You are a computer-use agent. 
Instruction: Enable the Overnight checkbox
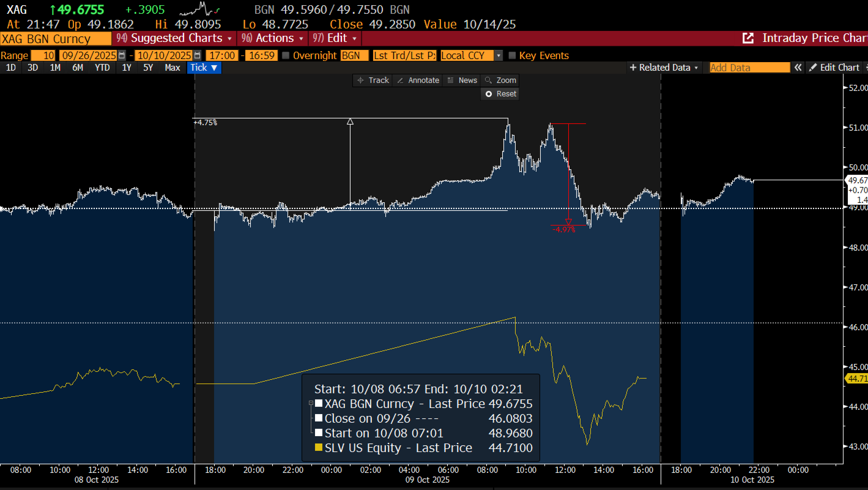(x=286, y=55)
